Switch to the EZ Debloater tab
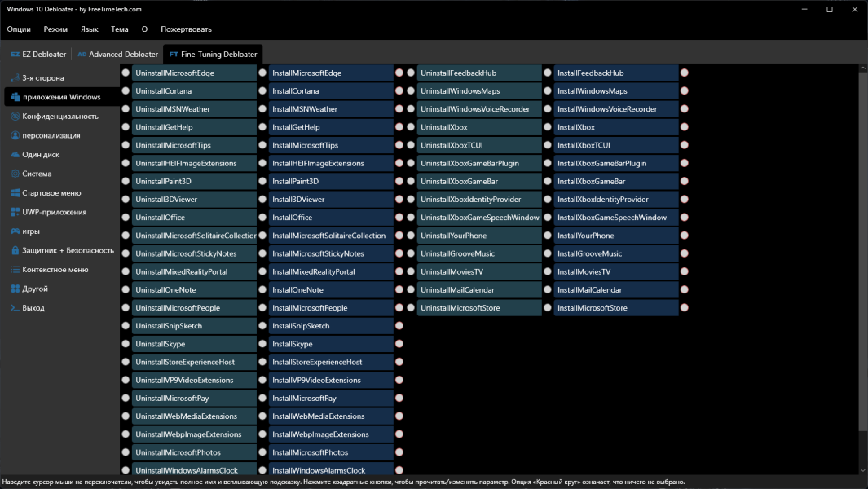The width and height of the screenshot is (868, 489). coord(38,55)
